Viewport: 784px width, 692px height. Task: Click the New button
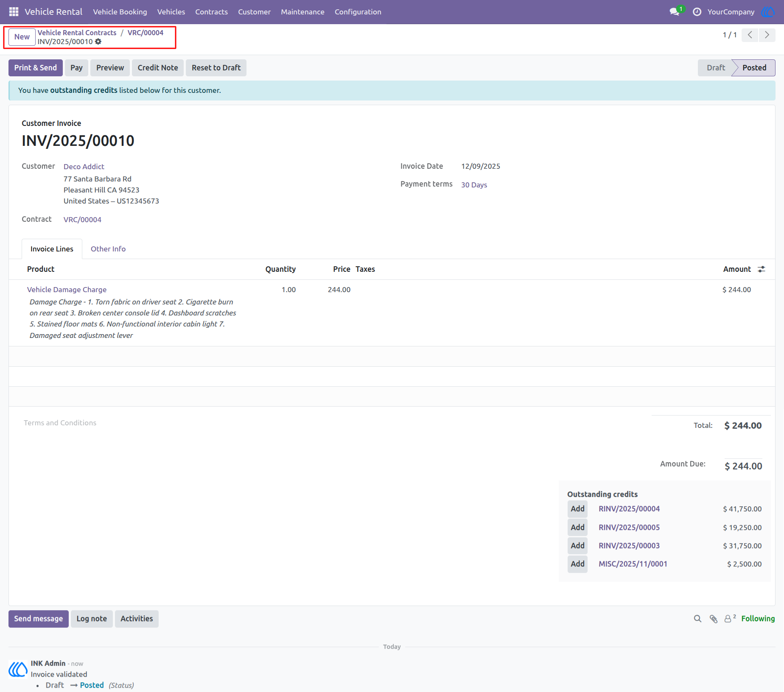point(22,37)
